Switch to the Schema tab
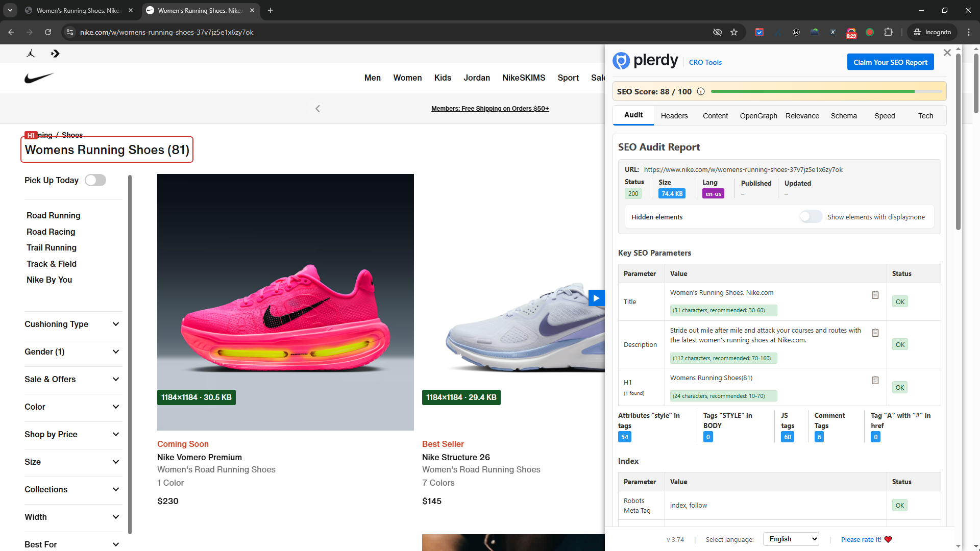 coord(843,116)
